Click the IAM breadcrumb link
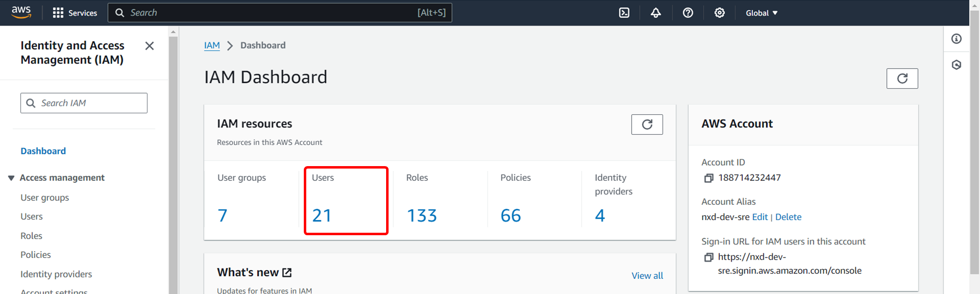 [x=212, y=46]
